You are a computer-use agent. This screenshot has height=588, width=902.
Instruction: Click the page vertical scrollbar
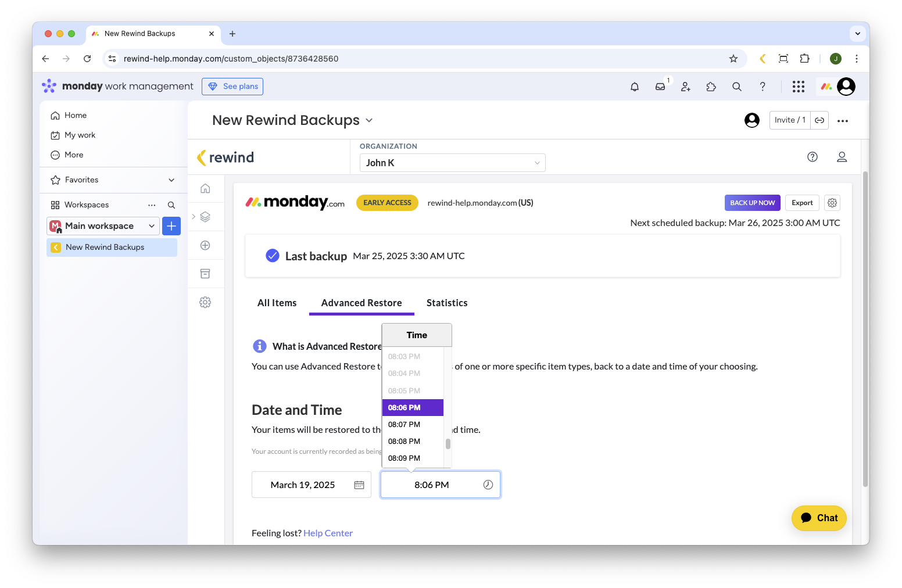pyautogui.click(x=865, y=329)
